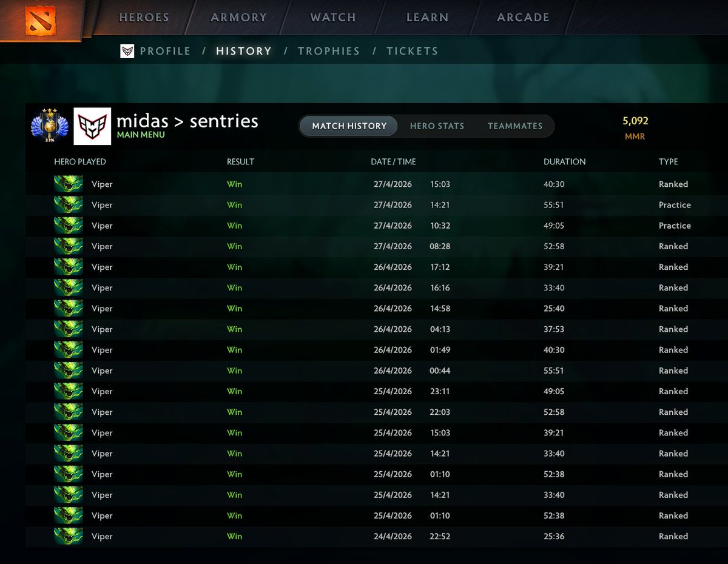Click Win result for 27/4/2026 15:03 match

click(x=234, y=184)
